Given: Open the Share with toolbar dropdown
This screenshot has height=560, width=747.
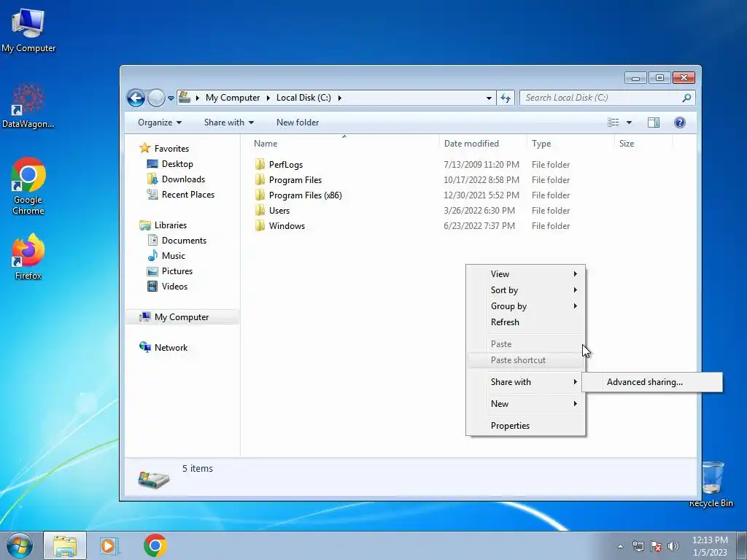Looking at the screenshot, I should point(228,122).
